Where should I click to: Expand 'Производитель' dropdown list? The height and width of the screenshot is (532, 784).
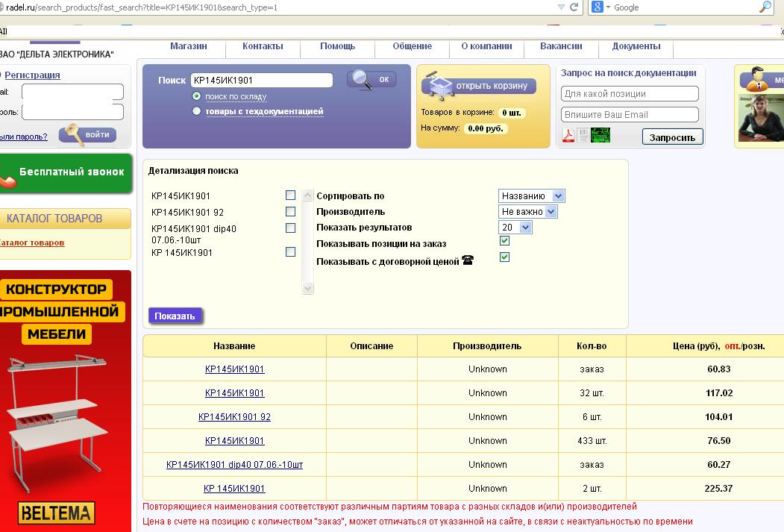527,212
